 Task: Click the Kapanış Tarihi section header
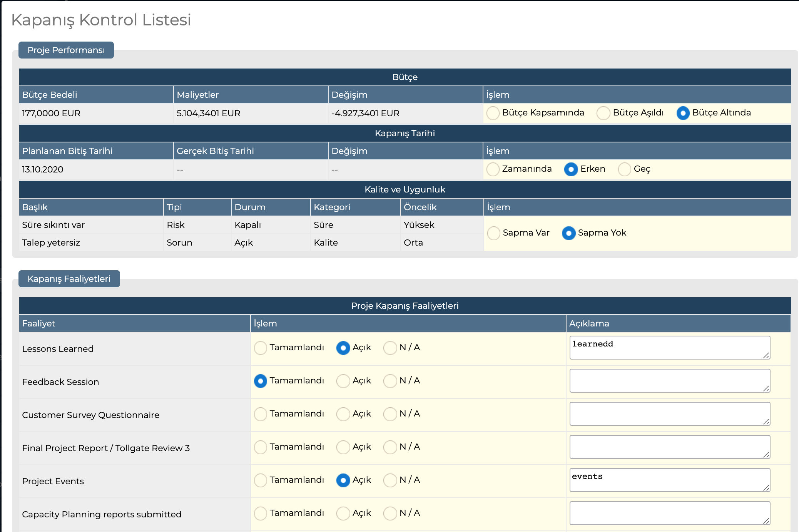point(405,133)
